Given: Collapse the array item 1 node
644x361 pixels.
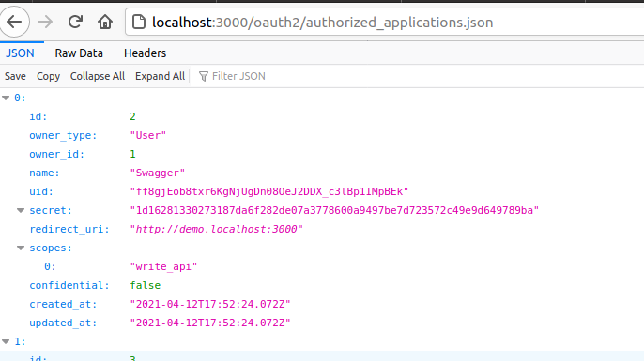Looking at the screenshot, I should [6, 341].
